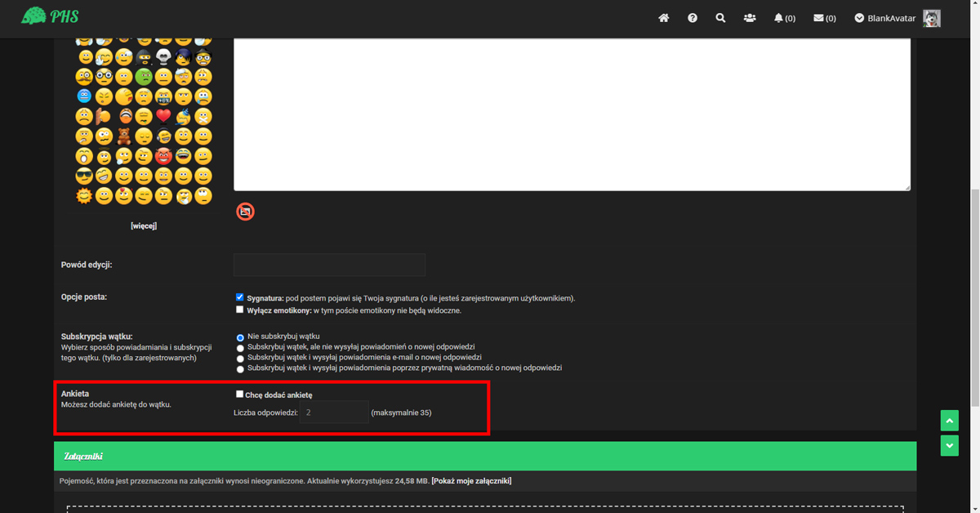Select Nie subskrybuj wątku radio
The width and height of the screenshot is (980, 513).
point(240,337)
